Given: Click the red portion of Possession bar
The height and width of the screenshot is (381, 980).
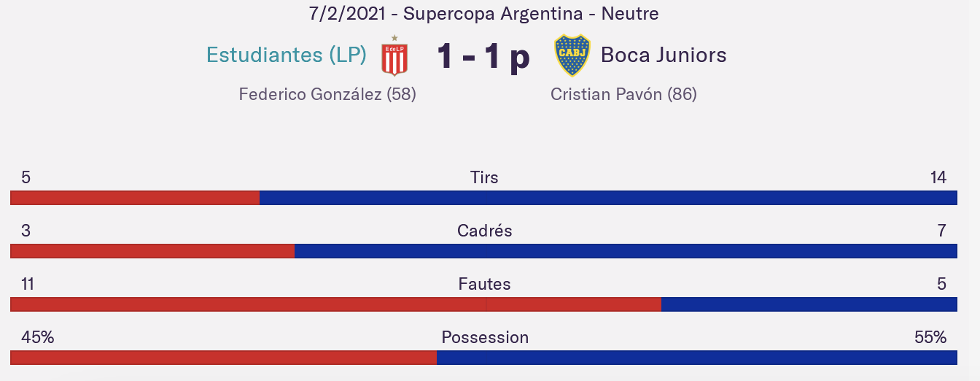Looking at the screenshot, I should click(223, 358).
